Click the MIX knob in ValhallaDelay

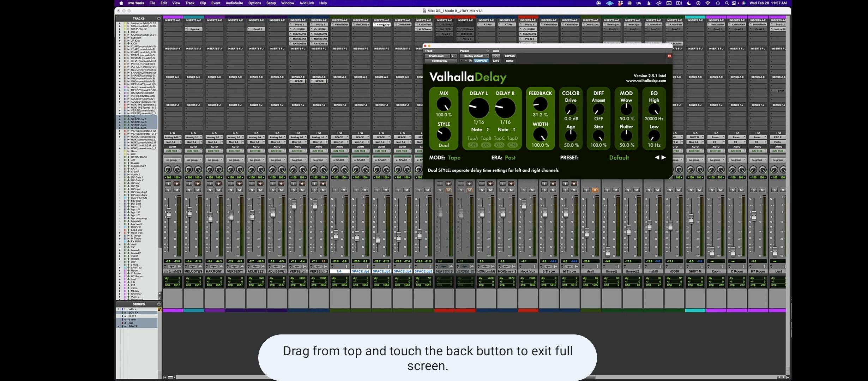(444, 105)
